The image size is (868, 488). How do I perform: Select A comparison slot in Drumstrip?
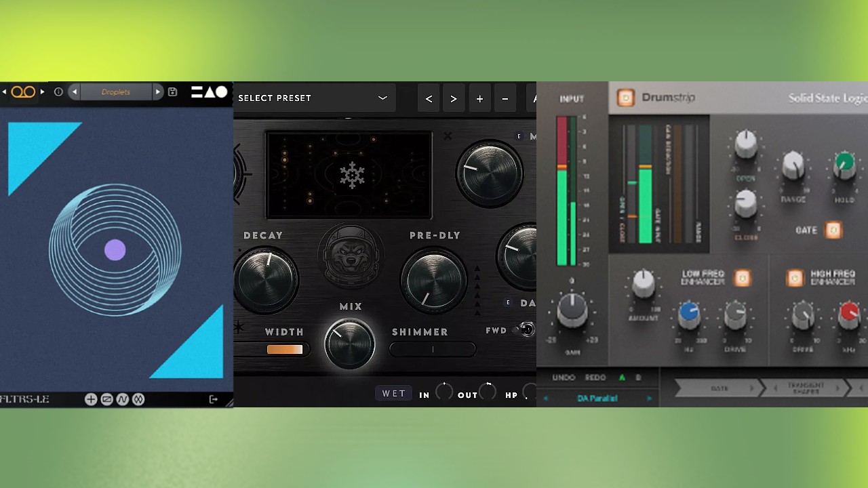[x=622, y=378]
